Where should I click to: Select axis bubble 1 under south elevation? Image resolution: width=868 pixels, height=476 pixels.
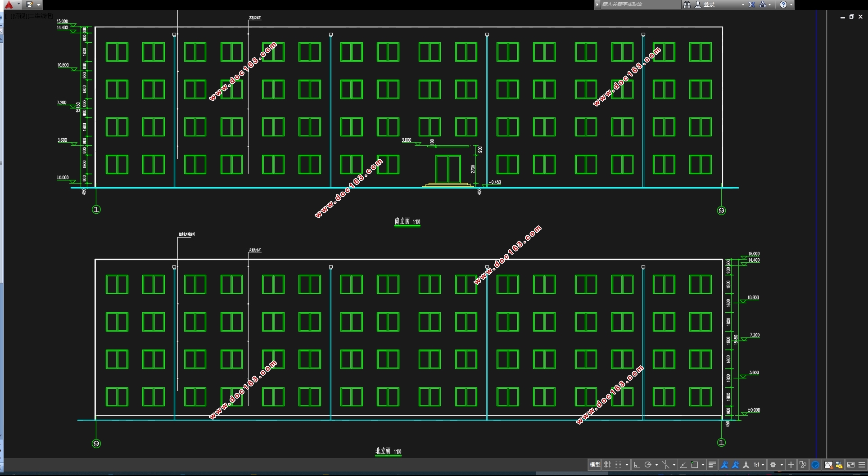96,209
